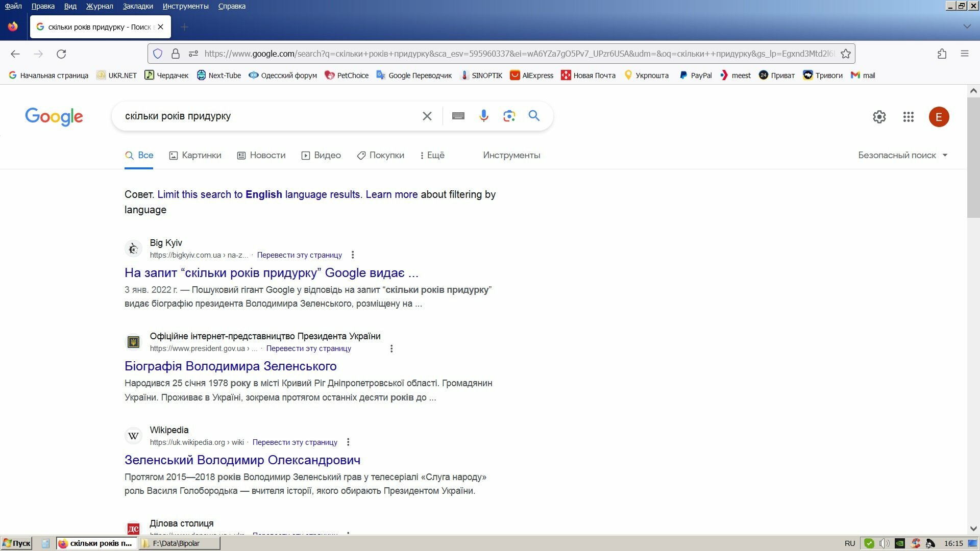Screen dimensions: 980x551
Task: Expand the Ещё search filter menu
Action: click(432, 155)
